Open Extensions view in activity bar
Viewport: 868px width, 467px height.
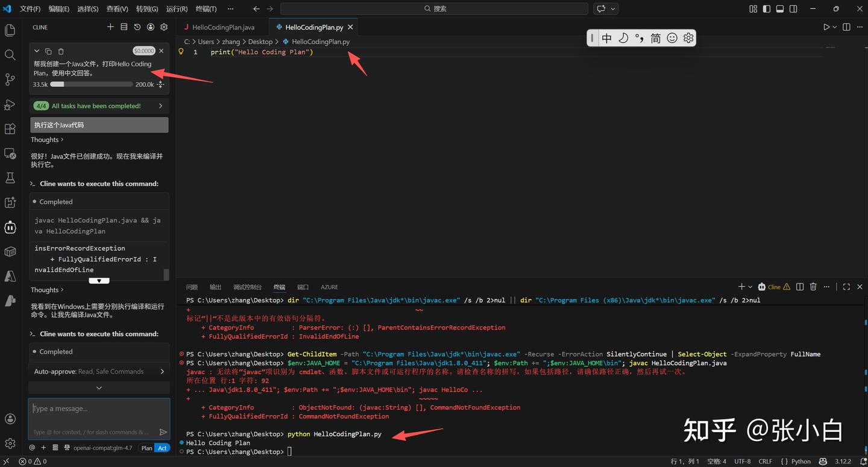[10, 129]
